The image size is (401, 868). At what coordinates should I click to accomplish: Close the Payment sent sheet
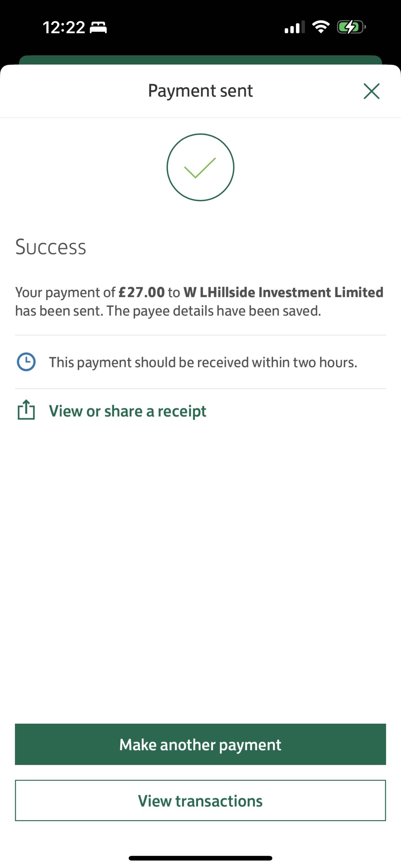pyautogui.click(x=371, y=91)
